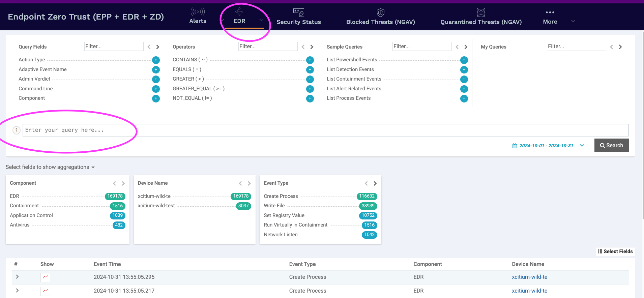Expand the first event row details
This screenshot has width=644, height=298.
(17, 277)
